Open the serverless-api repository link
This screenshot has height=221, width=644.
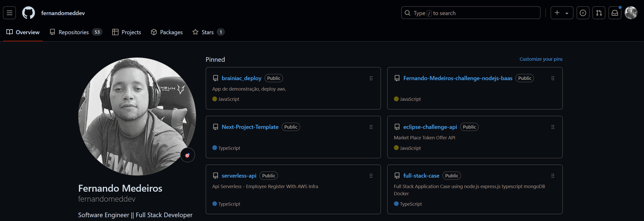(239, 176)
